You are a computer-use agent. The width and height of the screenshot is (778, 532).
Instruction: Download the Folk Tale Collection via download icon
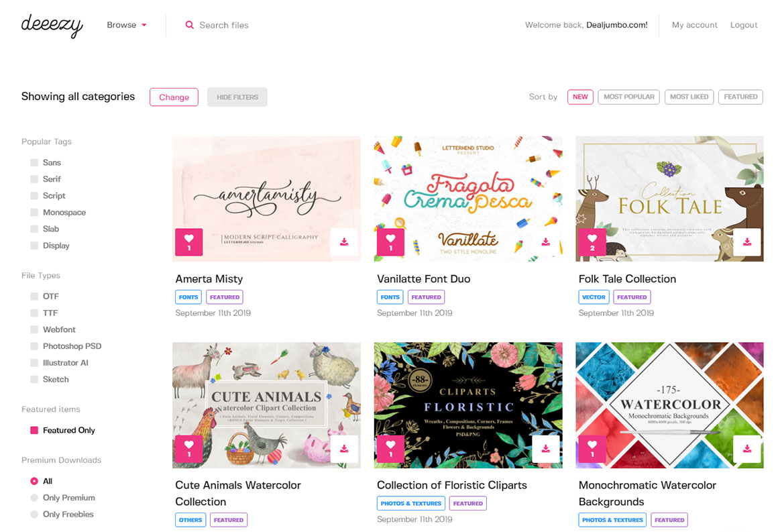[x=746, y=242]
